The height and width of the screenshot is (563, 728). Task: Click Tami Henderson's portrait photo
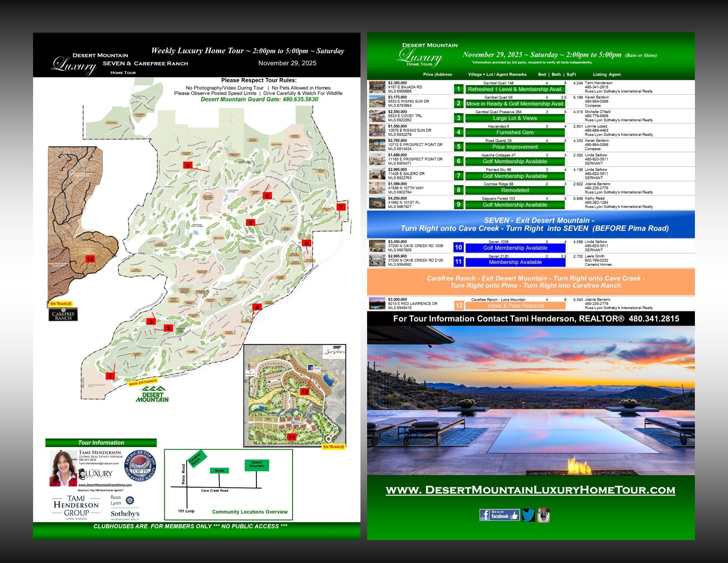click(x=62, y=469)
